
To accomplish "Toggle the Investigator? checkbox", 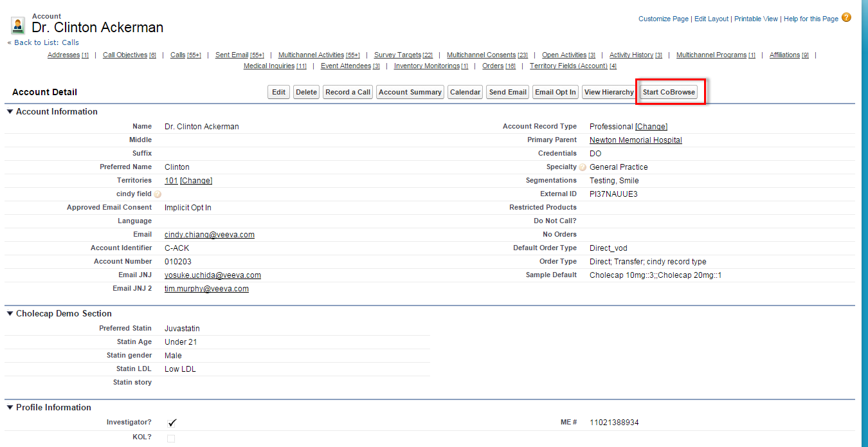I will 171,423.
